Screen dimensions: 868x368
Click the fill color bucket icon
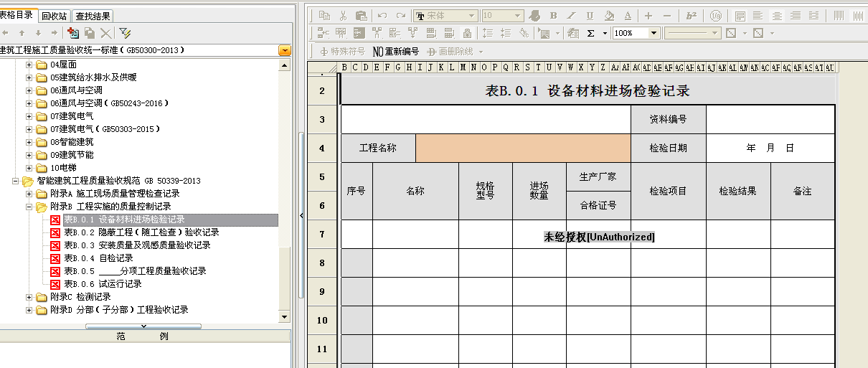pos(609,15)
